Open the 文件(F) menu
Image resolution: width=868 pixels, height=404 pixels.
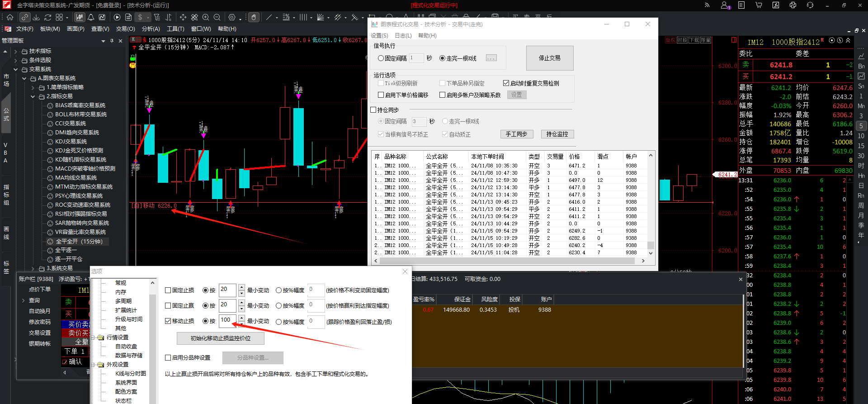click(x=25, y=29)
